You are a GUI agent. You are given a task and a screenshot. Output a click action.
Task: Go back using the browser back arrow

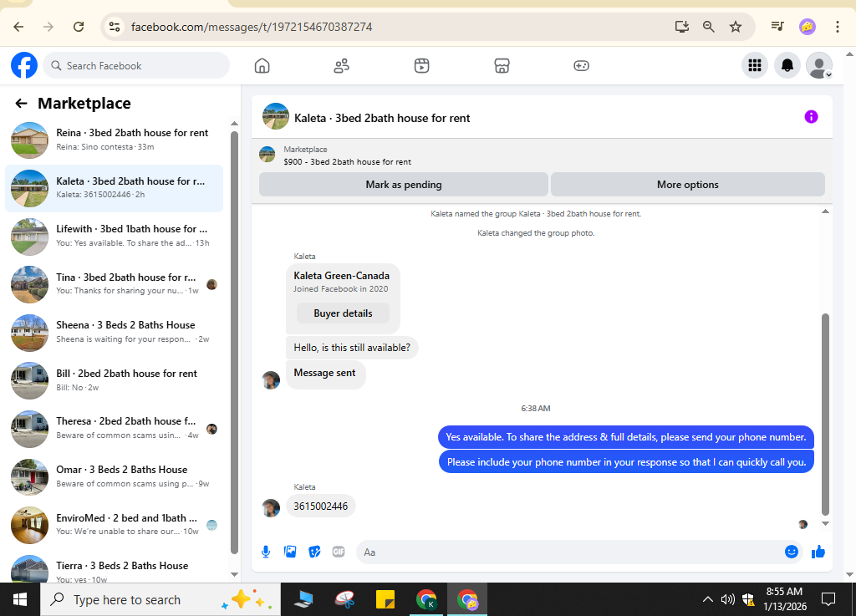coord(18,27)
